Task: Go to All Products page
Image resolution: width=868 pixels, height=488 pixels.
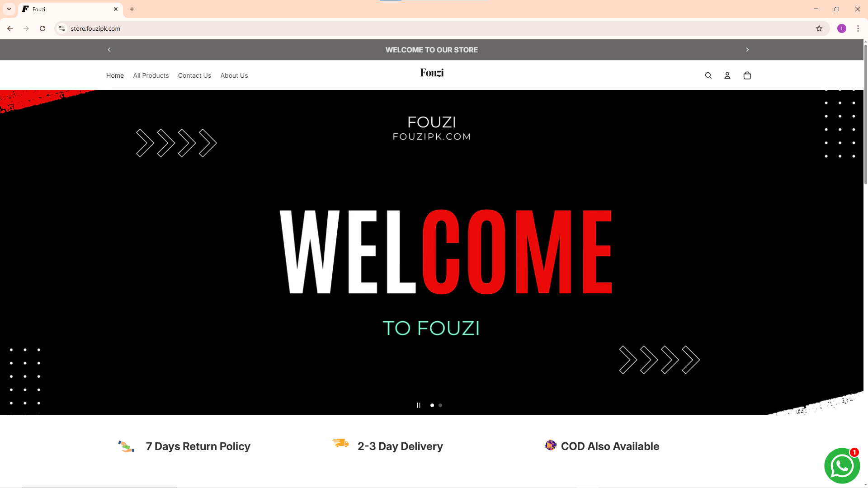Action: (151, 75)
